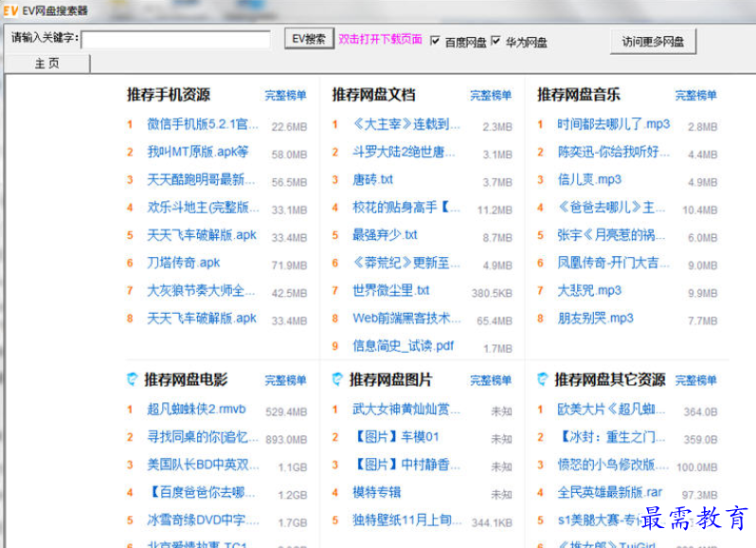This screenshot has width=756, height=548.
Task: Click the EV搜索 button
Action: 309,39
